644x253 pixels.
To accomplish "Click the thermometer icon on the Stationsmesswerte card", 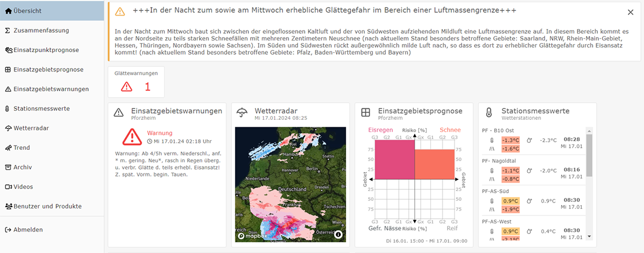I will coord(489,113).
